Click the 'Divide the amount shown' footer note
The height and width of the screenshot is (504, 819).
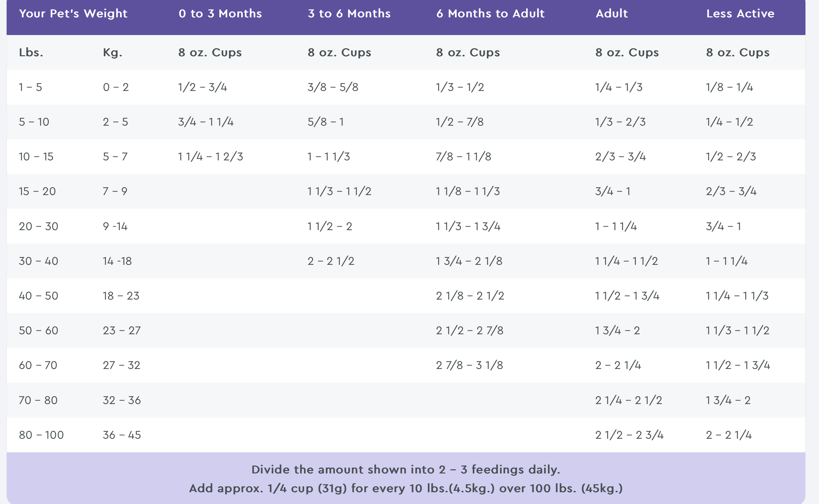406,470
